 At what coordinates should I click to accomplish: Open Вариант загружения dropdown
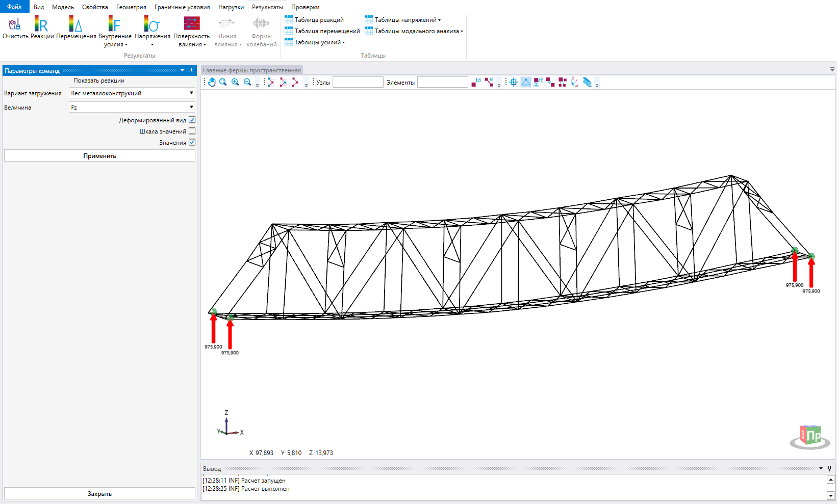tap(132, 93)
